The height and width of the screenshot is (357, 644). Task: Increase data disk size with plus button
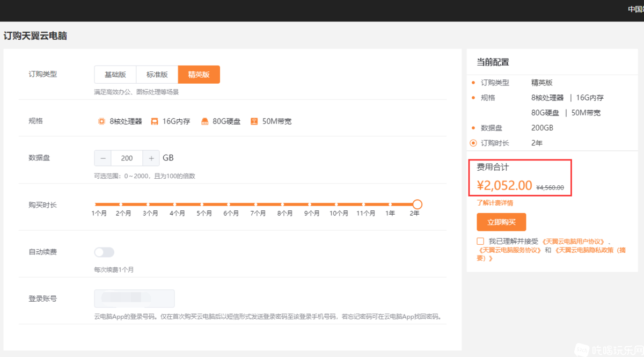pos(151,158)
